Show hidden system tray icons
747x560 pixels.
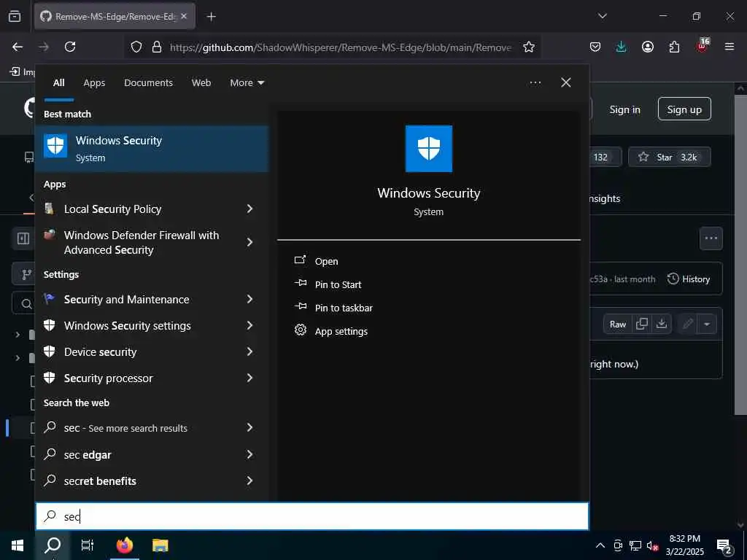pos(600,545)
